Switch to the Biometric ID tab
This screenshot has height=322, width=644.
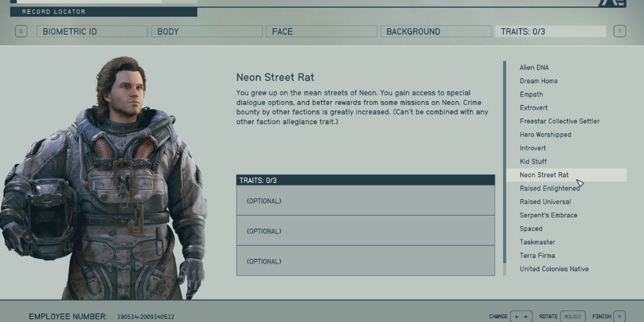pos(92,32)
